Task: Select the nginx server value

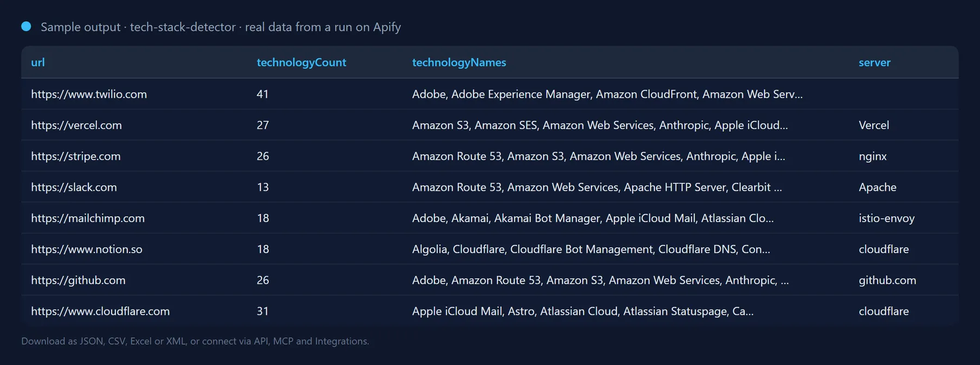Action: pos(873,156)
